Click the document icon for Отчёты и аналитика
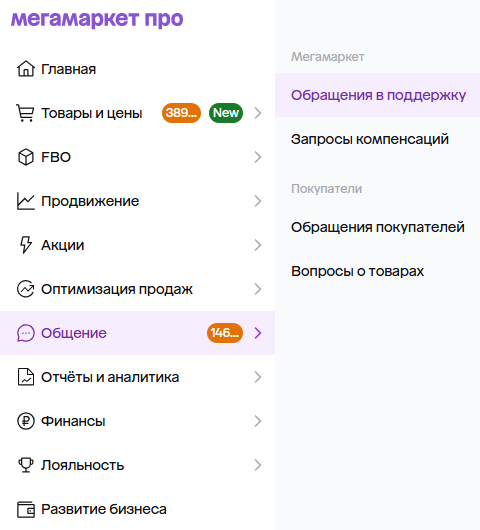Image resolution: width=480 pixels, height=530 pixels. (x=26, y=377)
